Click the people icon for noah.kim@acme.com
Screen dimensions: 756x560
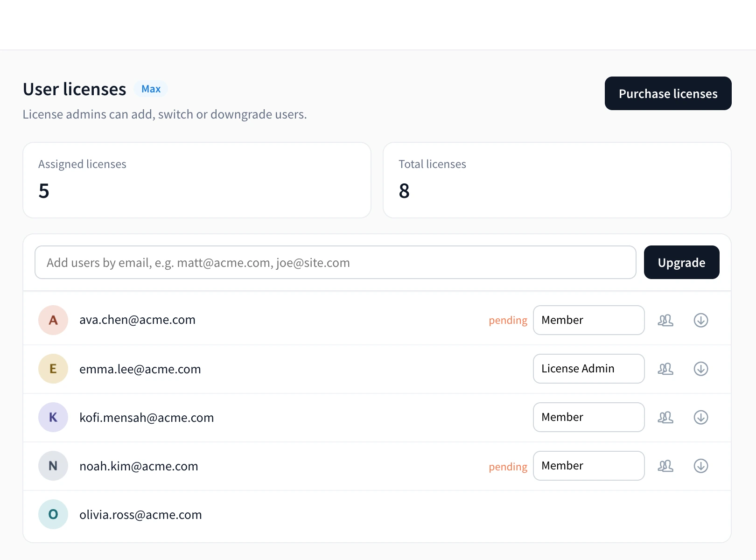point(665,466)
